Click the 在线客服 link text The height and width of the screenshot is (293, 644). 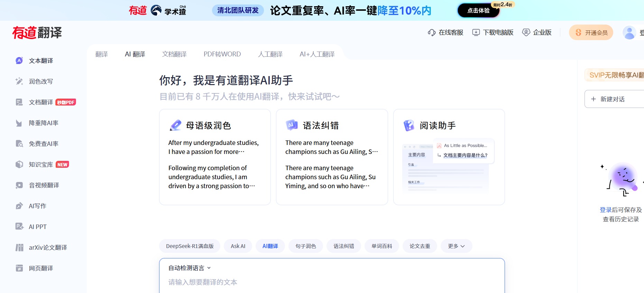(x=451, y=33)
